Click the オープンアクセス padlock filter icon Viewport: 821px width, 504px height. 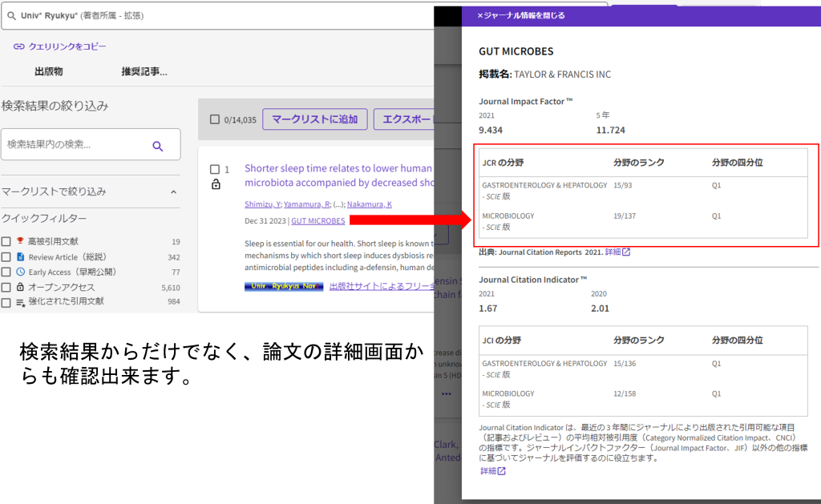point(20,287)
